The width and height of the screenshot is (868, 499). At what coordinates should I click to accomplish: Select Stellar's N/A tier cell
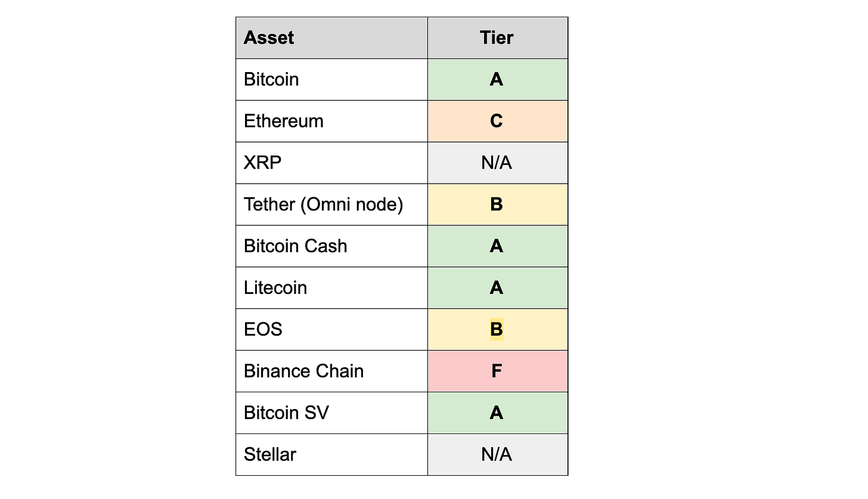497,455
